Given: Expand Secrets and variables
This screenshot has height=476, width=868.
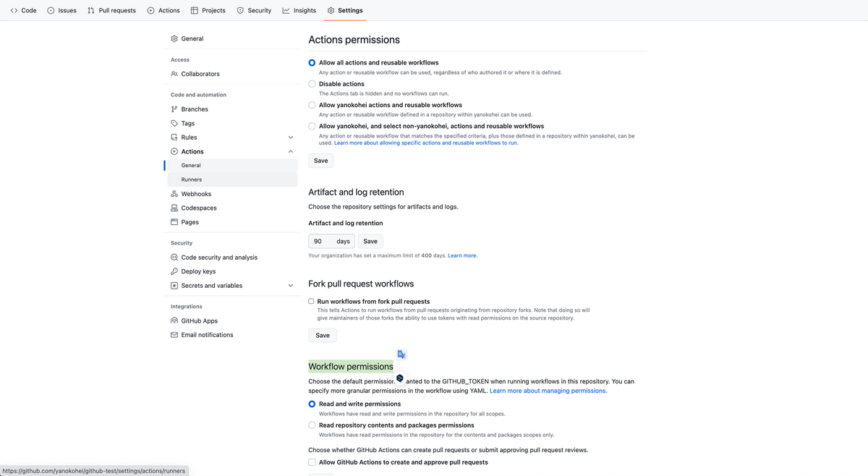Looking at the screenshot, I should click(291, 285).
